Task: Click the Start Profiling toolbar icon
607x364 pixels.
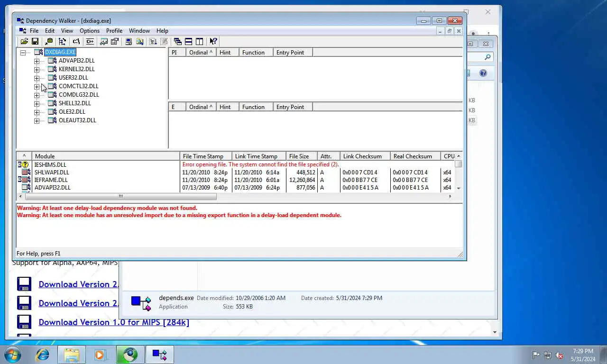Action: [153, 42]
